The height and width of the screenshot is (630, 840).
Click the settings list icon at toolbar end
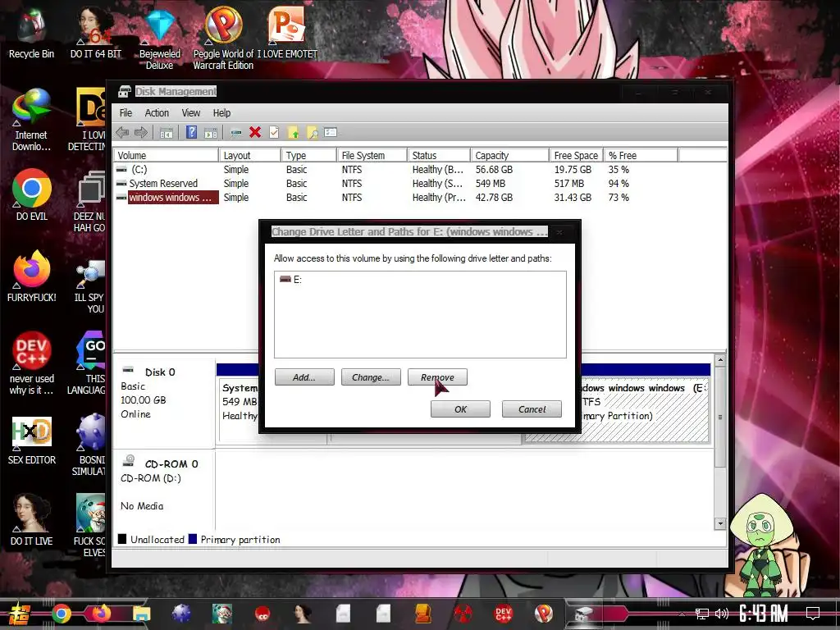[331, 132]
